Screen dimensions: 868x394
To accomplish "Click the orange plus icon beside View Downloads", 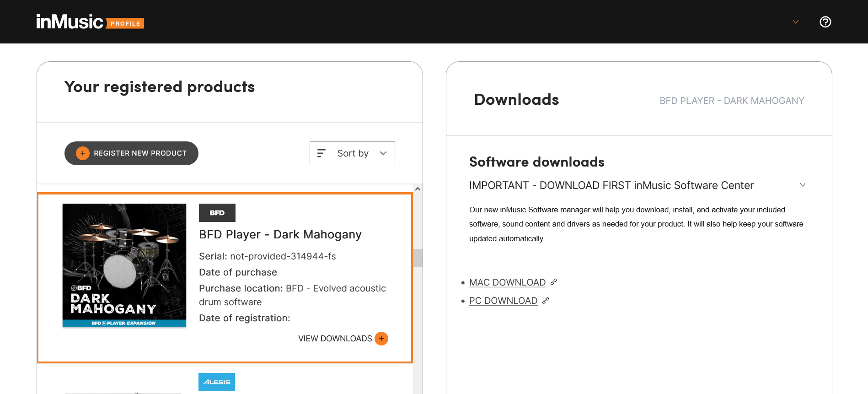I will (x=381, y=339).
